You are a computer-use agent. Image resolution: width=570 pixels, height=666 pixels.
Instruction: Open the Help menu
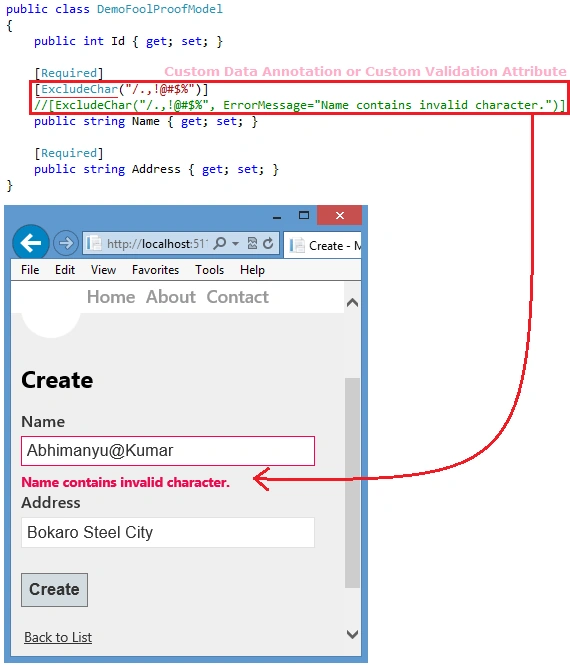click(x=252, y=270)
